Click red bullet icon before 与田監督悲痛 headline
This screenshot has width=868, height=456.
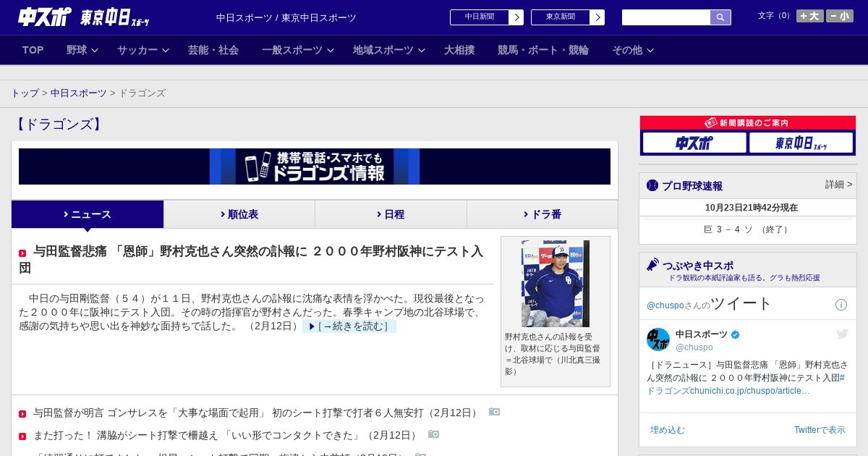[x=22, y=253]
